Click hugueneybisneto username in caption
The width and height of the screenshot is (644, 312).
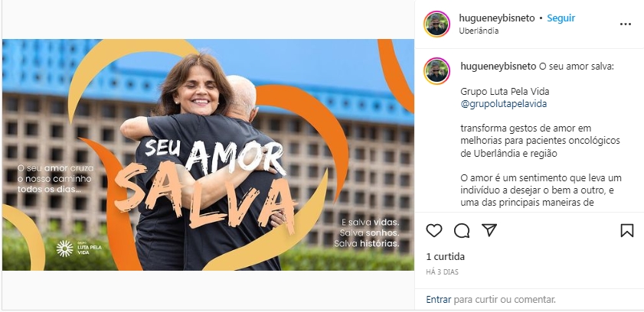pos(499,67)
